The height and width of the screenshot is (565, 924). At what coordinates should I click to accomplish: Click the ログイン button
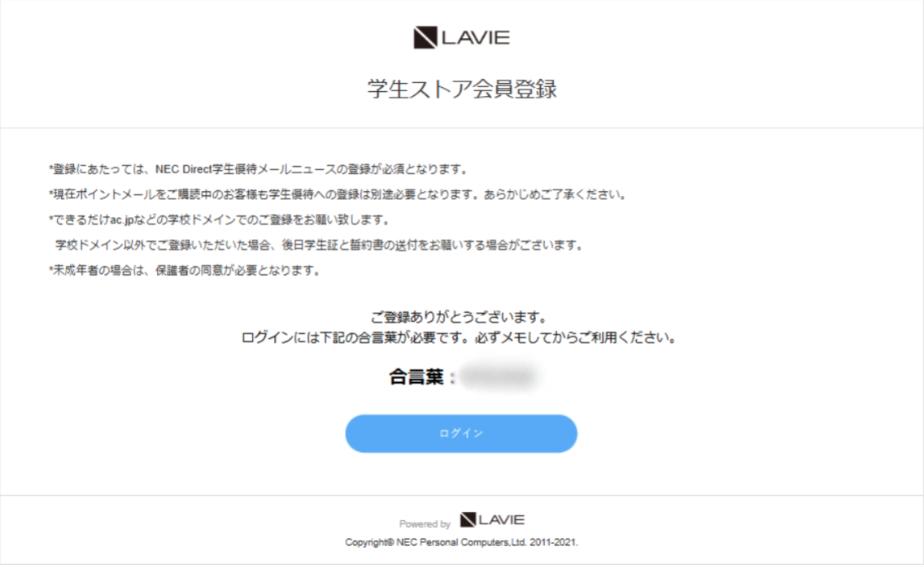tap(461, 433)
